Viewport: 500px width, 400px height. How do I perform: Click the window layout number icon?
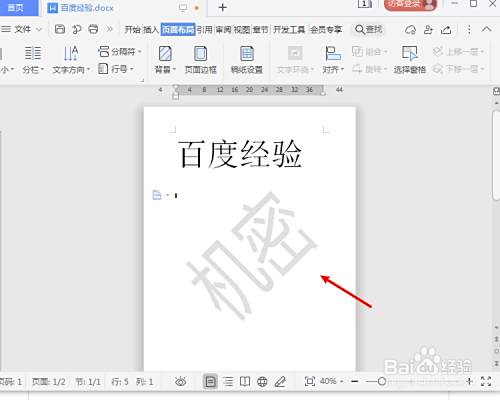[364, 4]
